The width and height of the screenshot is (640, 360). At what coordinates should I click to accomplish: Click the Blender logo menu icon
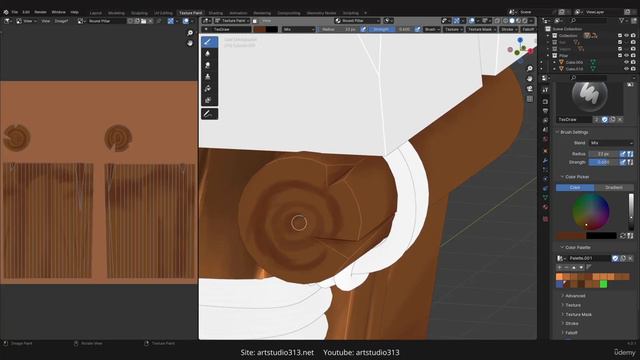click(6, 12)
